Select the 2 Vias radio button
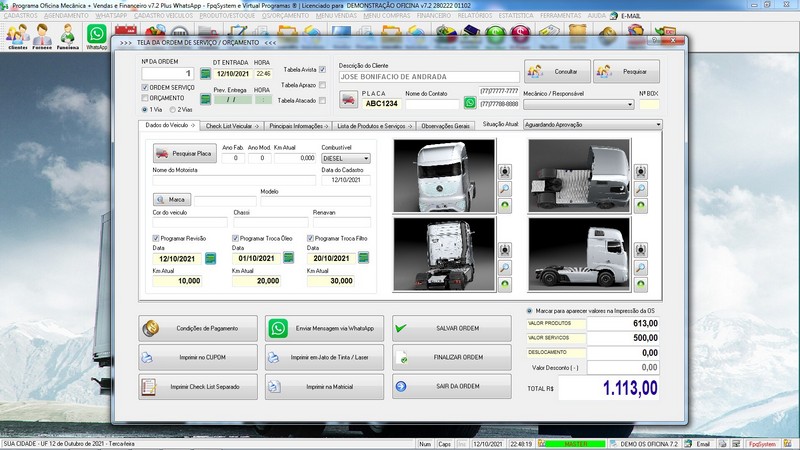This screenshot has width=800, height=450. pyautogui.click(x=172, y=110)
